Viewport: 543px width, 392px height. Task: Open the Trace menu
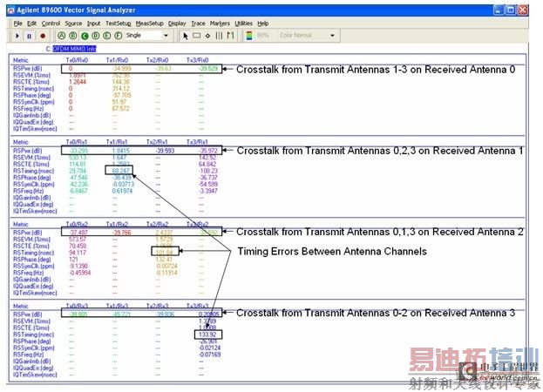click(x=198, y=24)
